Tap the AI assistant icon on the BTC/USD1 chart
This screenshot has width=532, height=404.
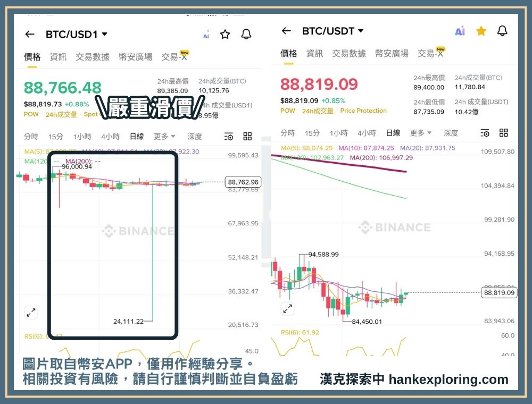(x=206, y=35)
